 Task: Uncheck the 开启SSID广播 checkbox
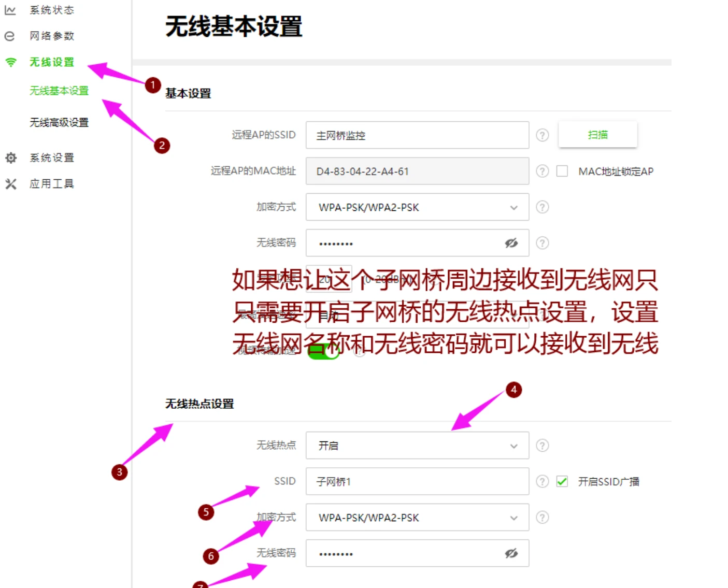(562, 481)
